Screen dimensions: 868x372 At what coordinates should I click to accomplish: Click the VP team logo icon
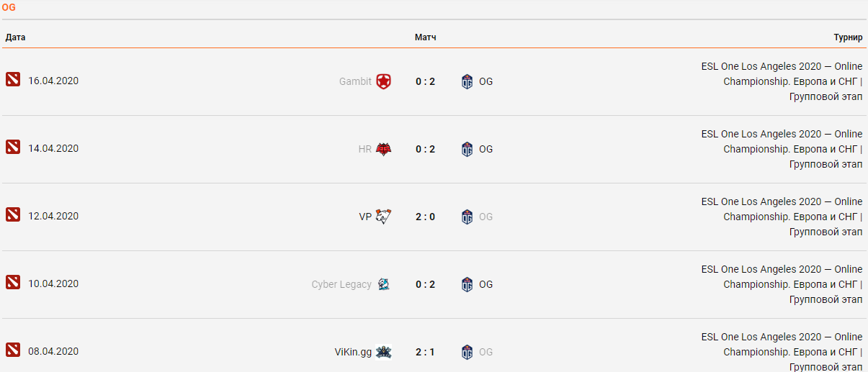(x=384, y=217)
